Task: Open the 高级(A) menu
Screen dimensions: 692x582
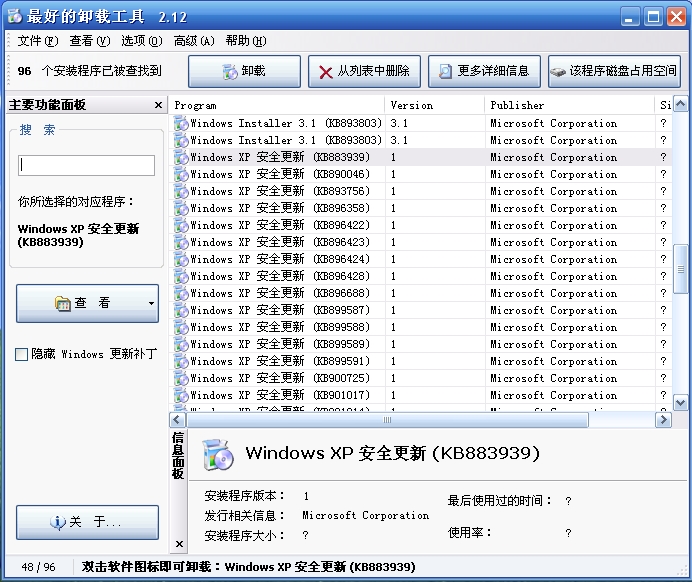Action: click(194, 41)
